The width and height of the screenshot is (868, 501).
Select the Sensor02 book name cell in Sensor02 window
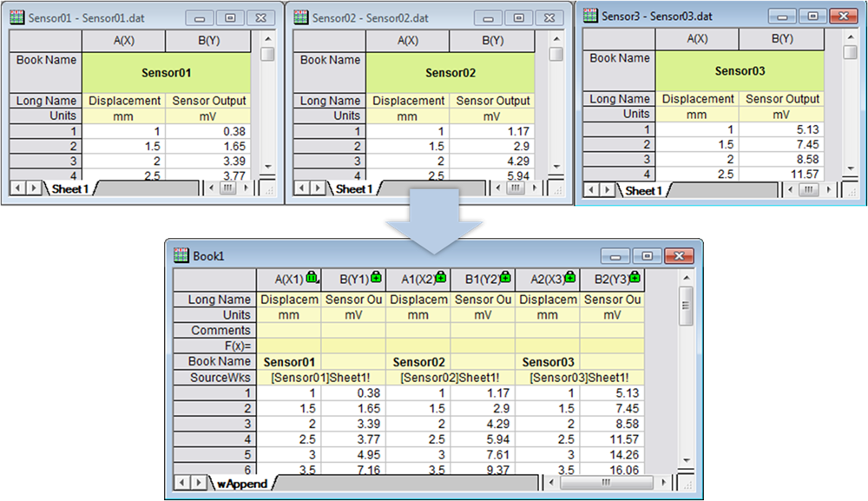click(x=450, y=73)
